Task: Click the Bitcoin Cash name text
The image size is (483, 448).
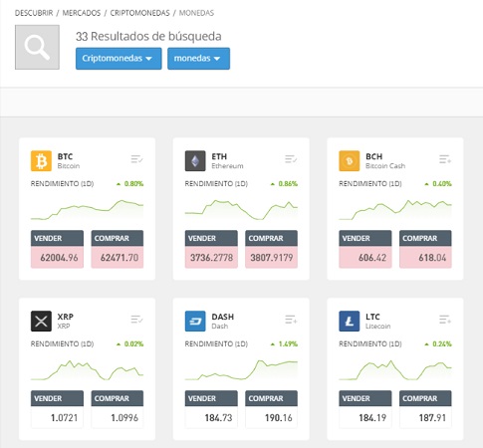Action: pos(385,166)
